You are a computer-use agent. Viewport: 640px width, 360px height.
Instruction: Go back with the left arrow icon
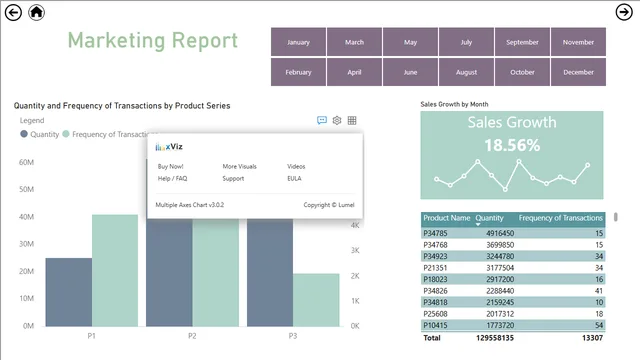click(x=13, y=12)
